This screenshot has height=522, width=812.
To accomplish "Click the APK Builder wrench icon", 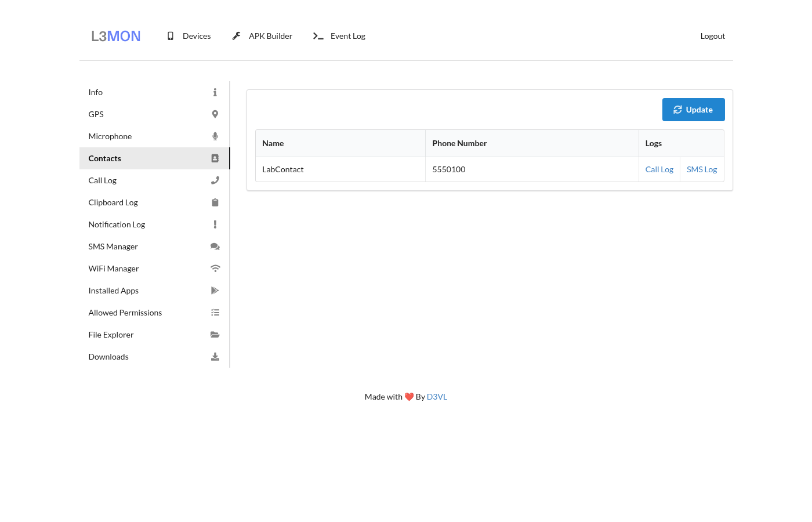I will (236, 36).
